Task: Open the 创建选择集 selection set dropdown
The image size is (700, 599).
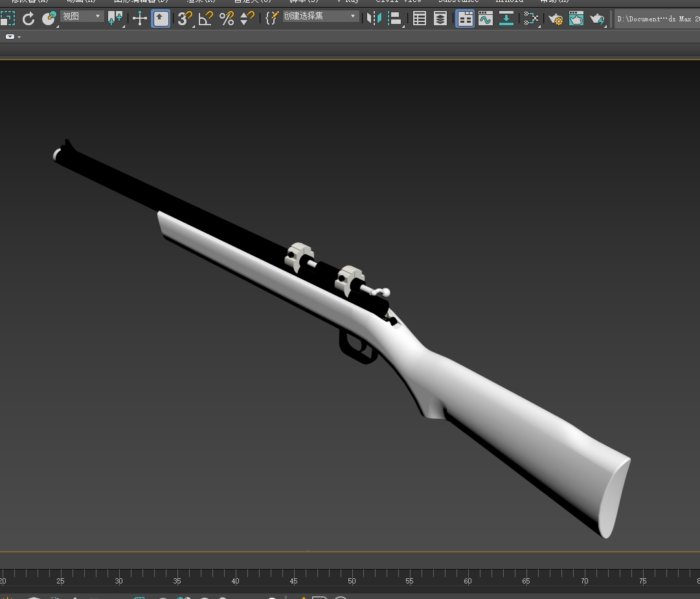Action: (321, 17)
